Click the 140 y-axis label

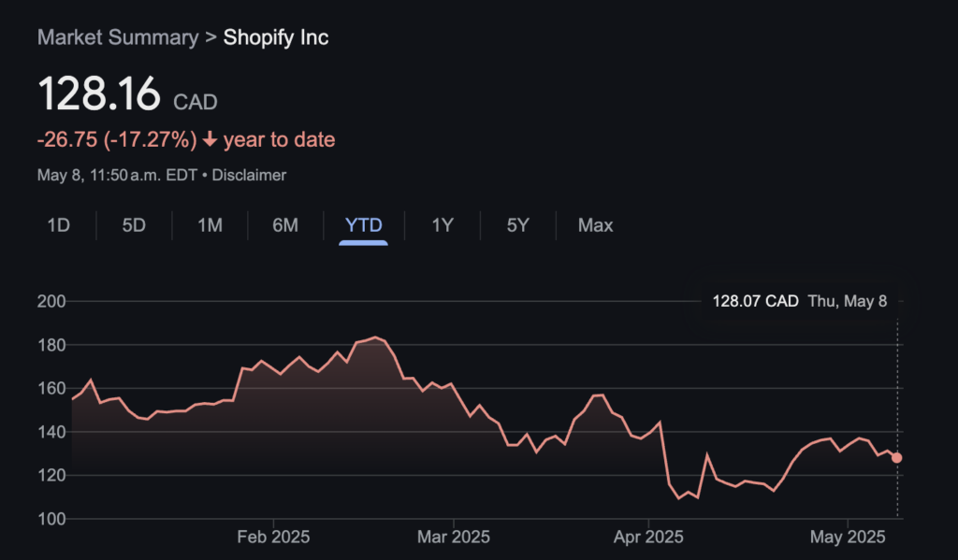click(51, 432)
